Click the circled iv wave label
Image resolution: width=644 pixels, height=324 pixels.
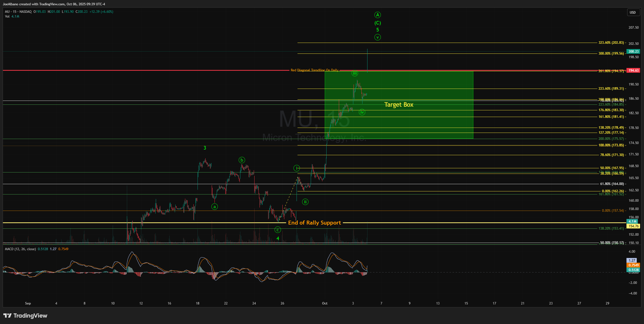tap(362, 112)
